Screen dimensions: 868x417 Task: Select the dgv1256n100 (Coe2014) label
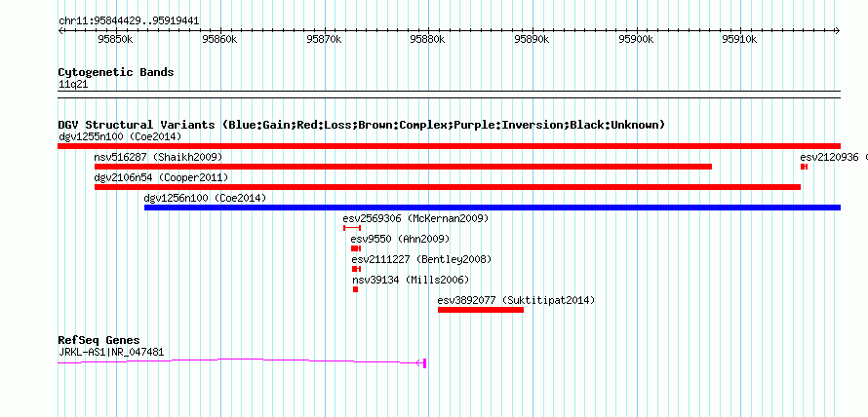coord(205,198)
